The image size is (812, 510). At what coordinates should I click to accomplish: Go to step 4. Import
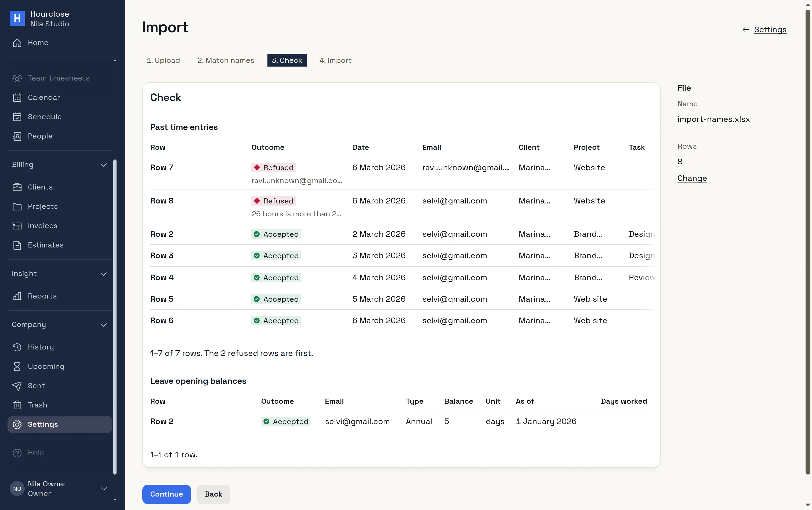335,60
